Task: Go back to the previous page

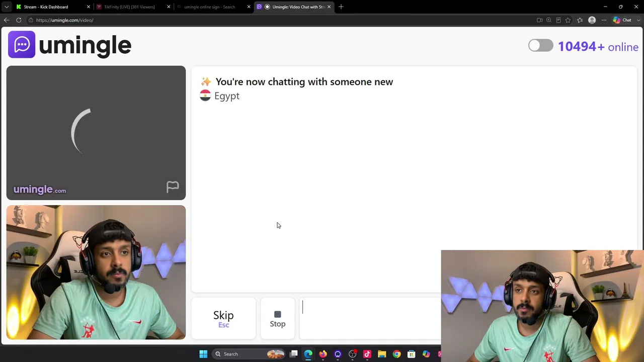Action: (7, 20)
